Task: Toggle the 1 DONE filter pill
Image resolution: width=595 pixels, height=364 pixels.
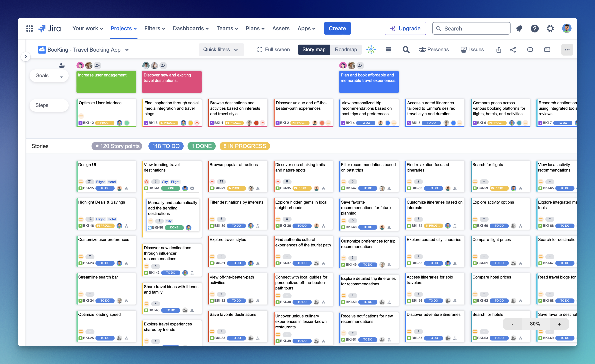Action: point(201,146)
